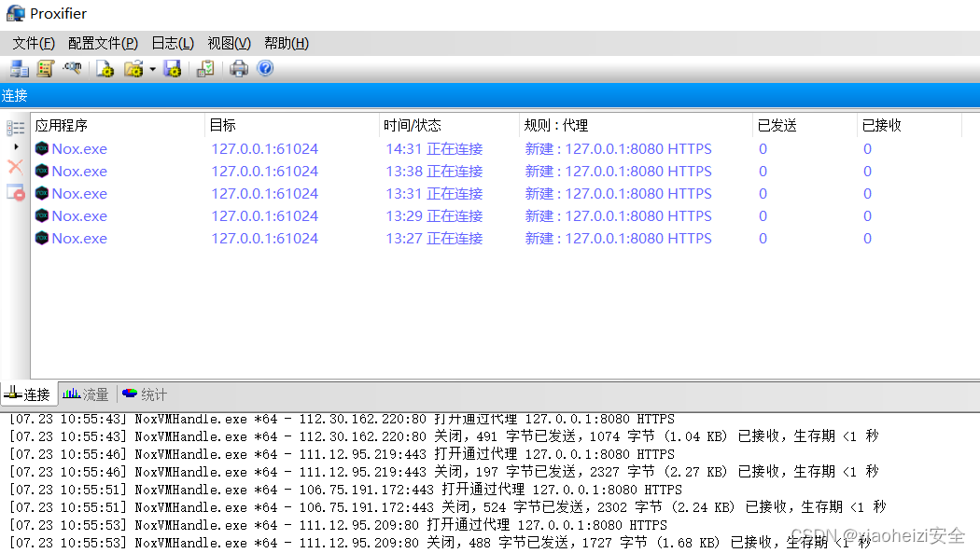Open the 配置文件(P) menu
The width and height of the screenshot is (980, 553).
tap(103, 43)
